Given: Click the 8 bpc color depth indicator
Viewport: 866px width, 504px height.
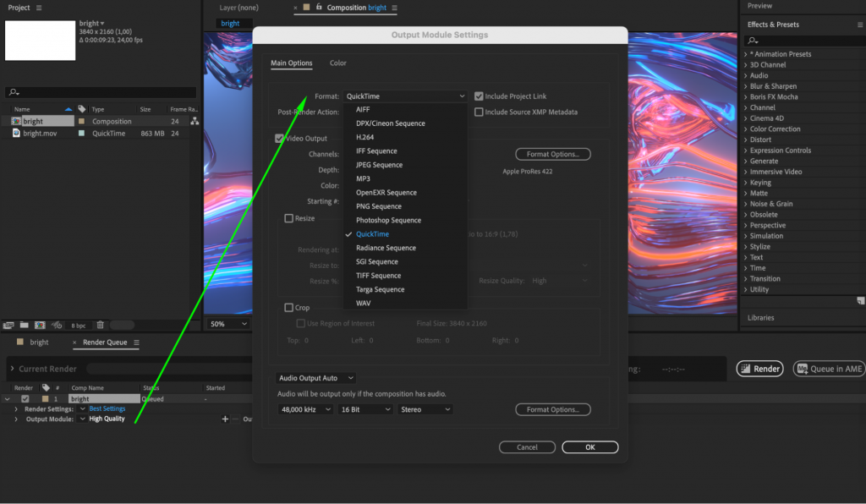Looking at the screenshot, I should (x=79, y=326).
